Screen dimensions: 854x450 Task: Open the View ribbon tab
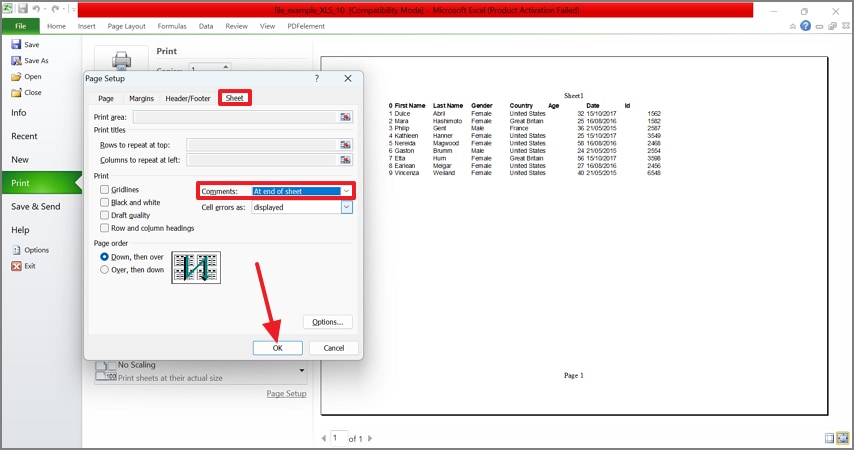tap(267, 26)
